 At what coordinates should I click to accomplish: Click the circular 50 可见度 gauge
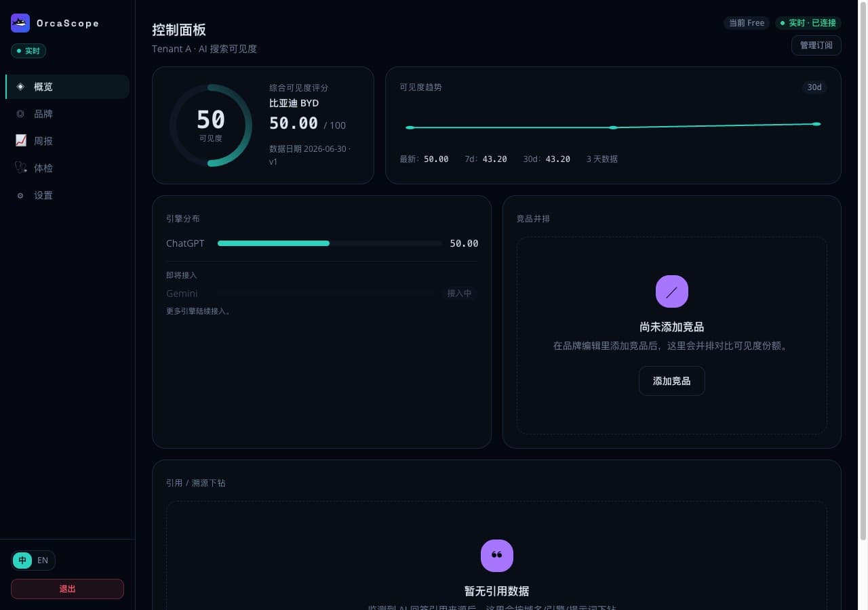[x=211, y=125]
